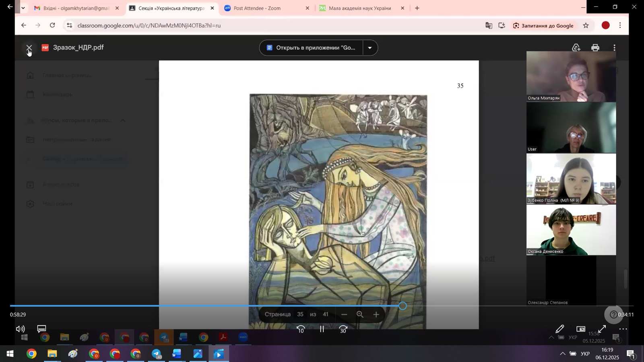Image resolution: width=644 pixels, height=362 pixels.
Task: Click Запитання до Google button
Action: [543, 26]
